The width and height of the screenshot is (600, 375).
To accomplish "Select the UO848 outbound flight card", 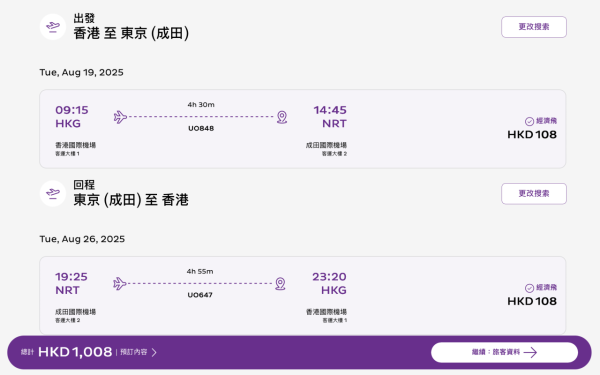I will pyautogui.click(x=303, y=129).
